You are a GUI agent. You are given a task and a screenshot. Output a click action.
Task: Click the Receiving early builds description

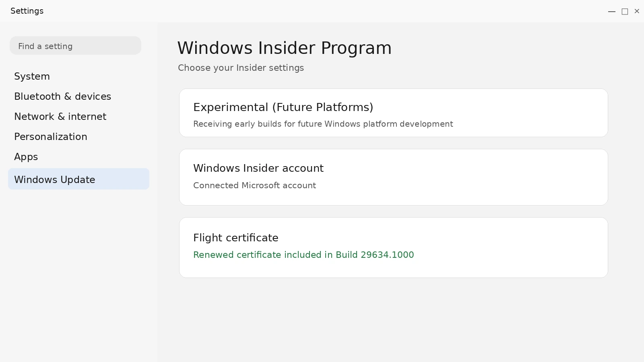tap(323, 124)
